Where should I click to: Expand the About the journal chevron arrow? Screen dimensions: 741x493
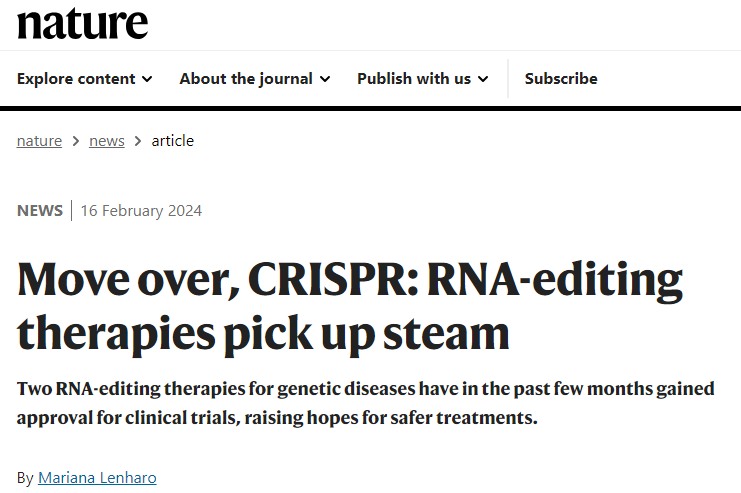click(324, 79)
